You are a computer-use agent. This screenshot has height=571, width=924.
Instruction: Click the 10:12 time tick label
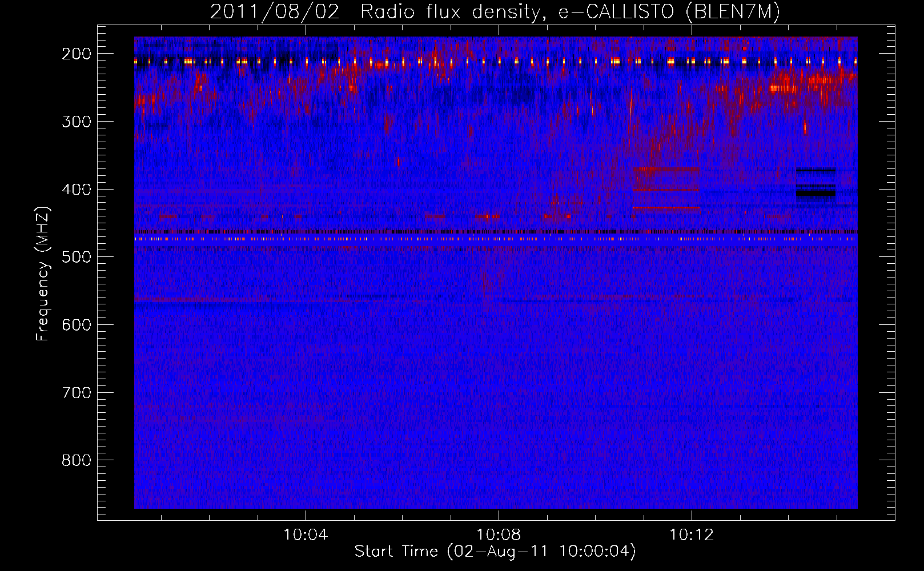692,535
